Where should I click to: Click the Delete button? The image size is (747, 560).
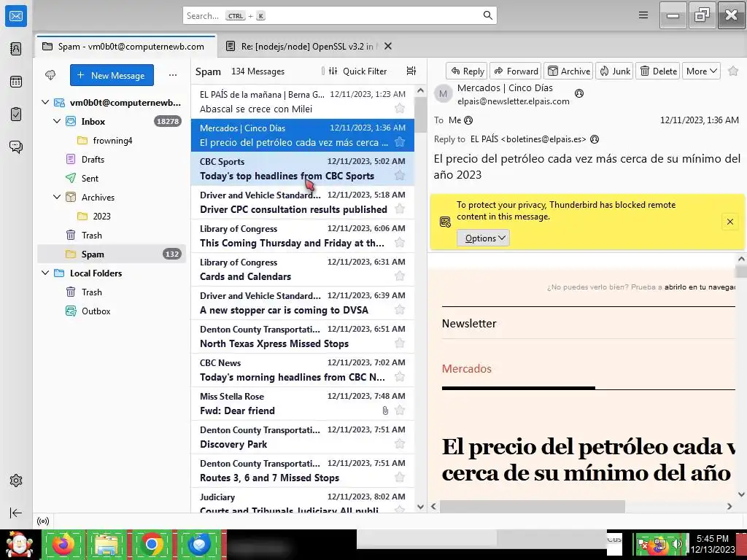coord(657,71)
